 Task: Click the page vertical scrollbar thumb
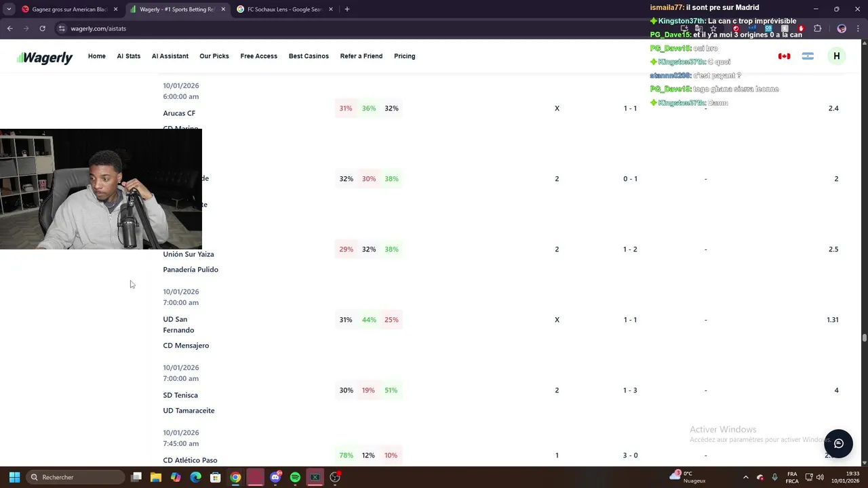[864, 338]
